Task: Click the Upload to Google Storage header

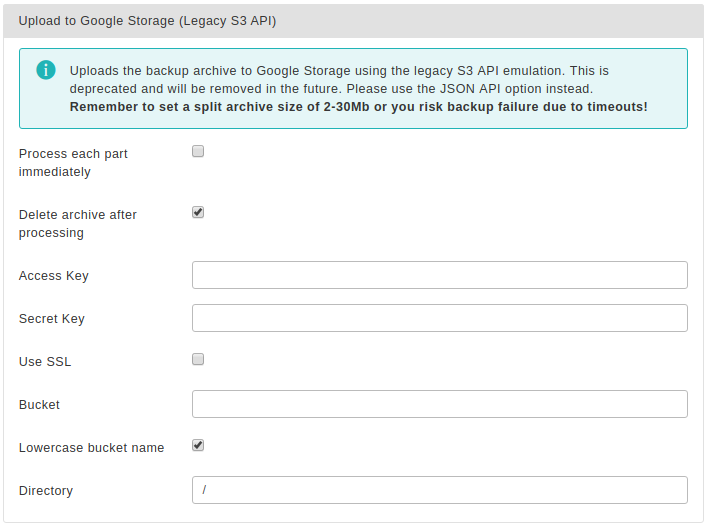Action: pos(147,21)
